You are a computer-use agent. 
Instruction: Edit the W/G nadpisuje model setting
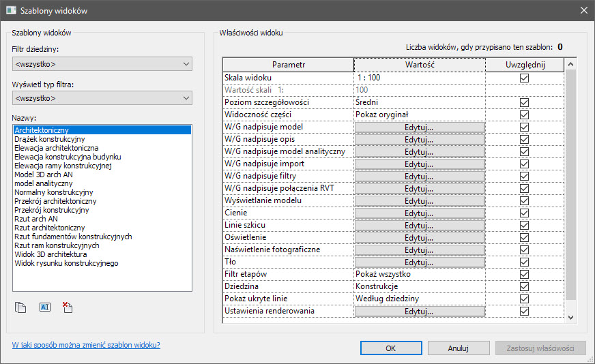pyautogui.click(x=419, y=127)
